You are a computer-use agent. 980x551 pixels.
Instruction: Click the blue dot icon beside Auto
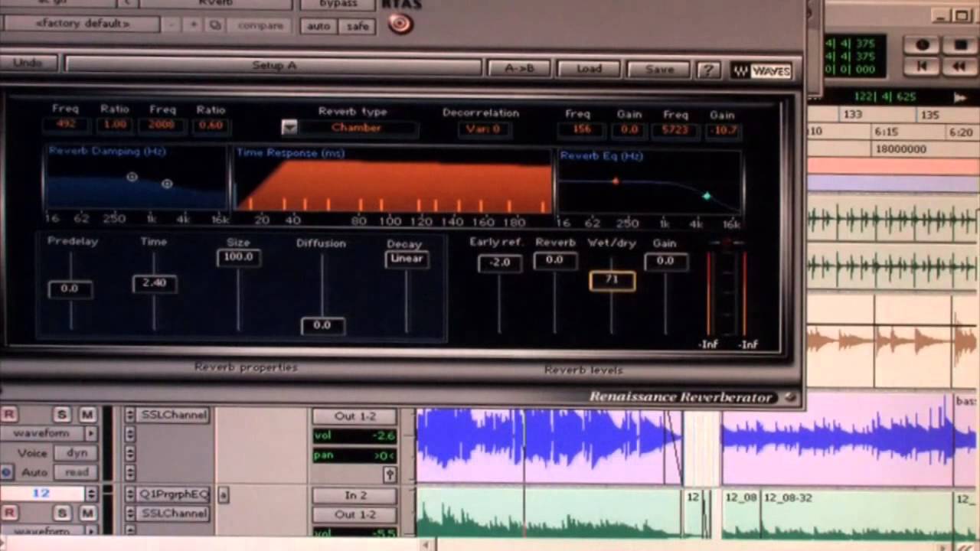coord(7,472)
